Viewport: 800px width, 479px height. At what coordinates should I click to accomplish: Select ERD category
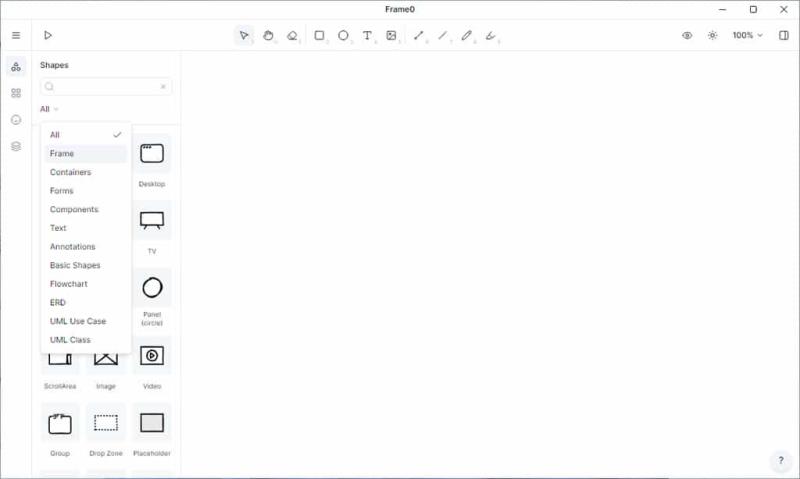[x=86, y=302]
